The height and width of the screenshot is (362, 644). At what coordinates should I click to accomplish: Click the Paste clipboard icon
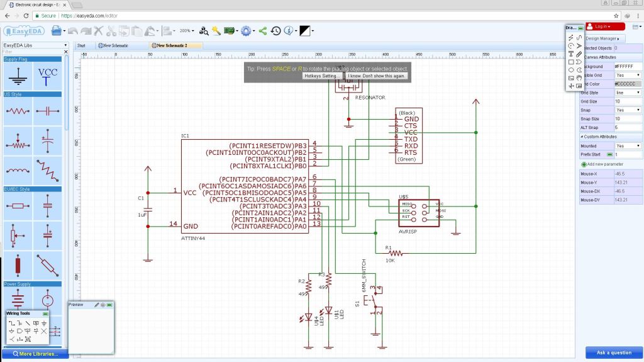[137, 31]
